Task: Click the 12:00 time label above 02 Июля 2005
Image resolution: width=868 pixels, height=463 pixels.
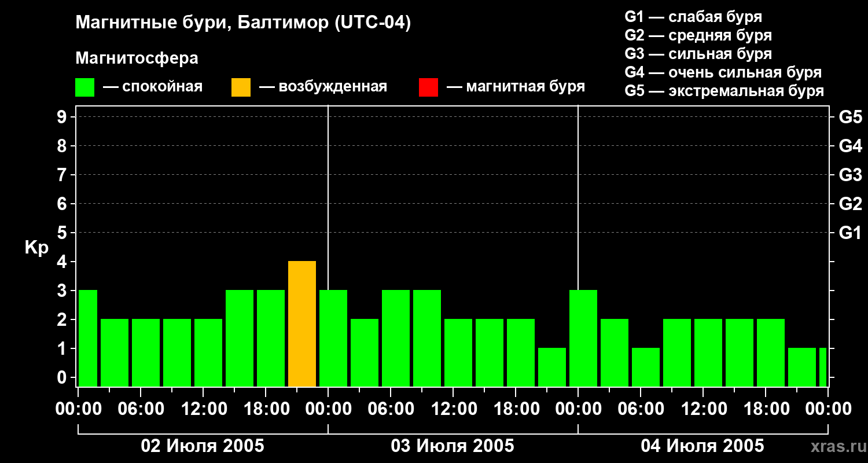Action: (204, 409)
